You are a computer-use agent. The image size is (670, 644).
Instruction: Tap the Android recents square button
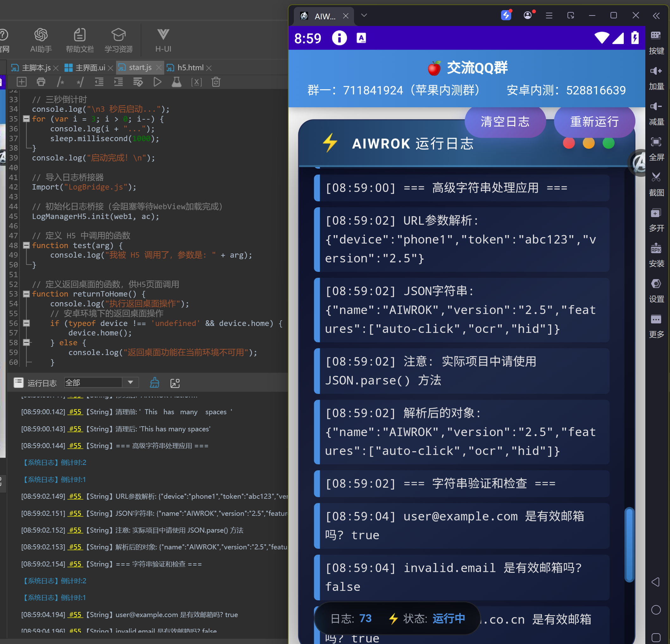[x=656, y=637]
